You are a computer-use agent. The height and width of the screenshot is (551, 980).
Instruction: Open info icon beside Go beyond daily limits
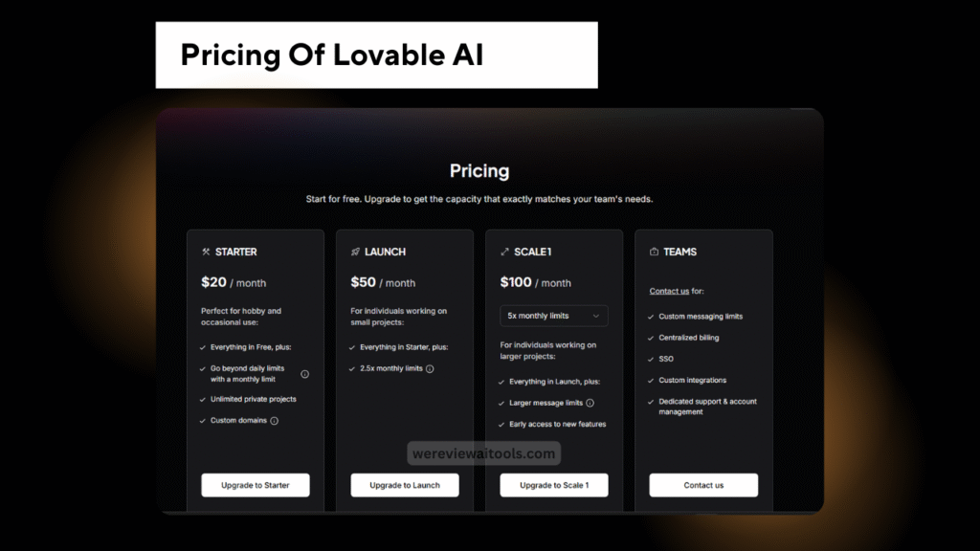coord(305,374)
